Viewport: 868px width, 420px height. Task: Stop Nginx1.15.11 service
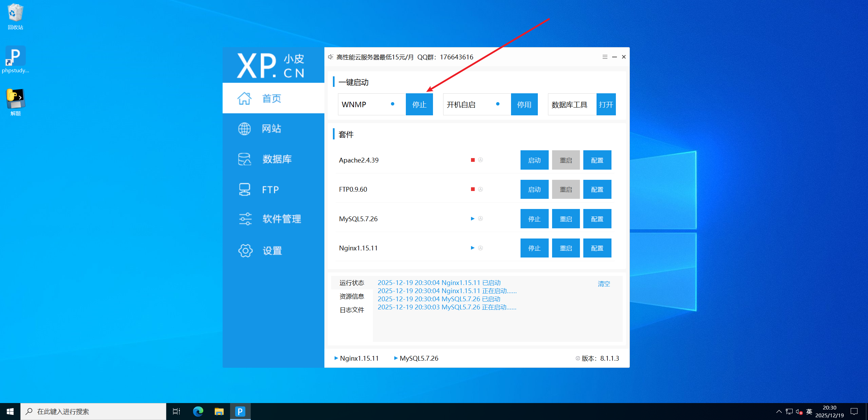click(x=534, y=248)
